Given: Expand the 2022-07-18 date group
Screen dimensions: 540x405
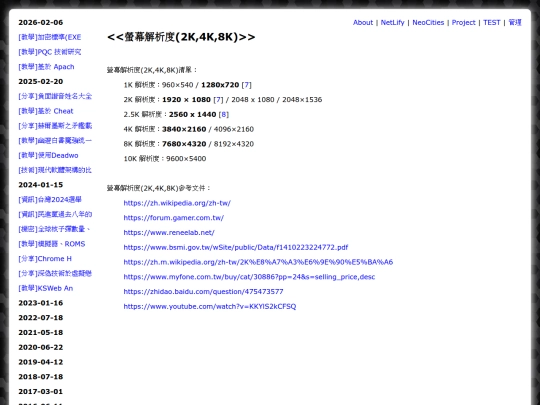Looking at the screenshot, I should tap(41, 318).
